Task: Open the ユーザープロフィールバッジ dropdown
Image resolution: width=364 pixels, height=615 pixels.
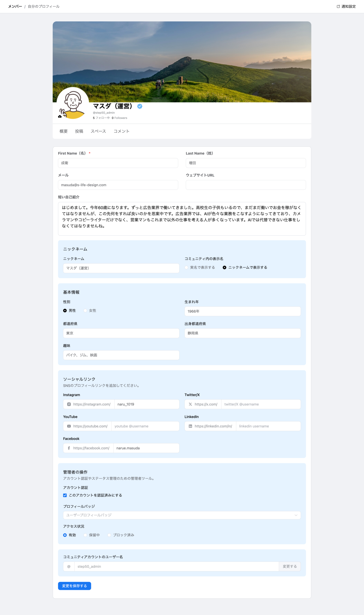Action: 182,515
